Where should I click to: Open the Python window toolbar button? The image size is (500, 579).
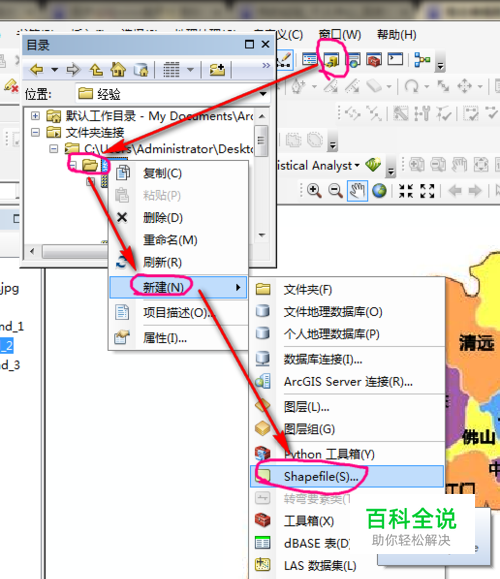coord(395,59)
